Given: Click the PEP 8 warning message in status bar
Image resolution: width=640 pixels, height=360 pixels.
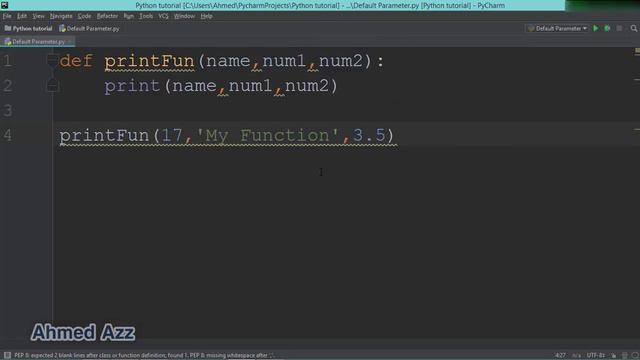Looking at the screenshot, I should coord(144,356).
